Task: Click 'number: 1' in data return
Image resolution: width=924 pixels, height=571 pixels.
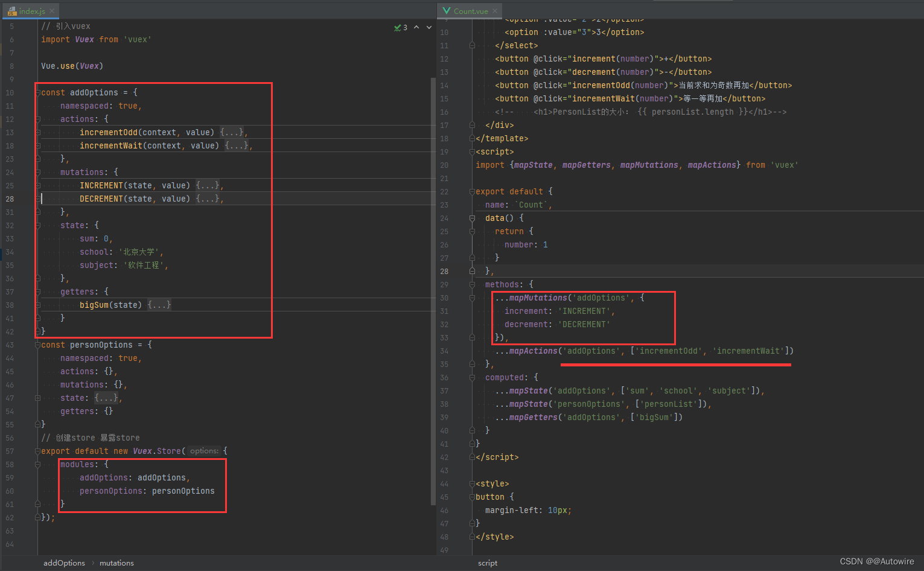Action: click(x=526, y=244)
